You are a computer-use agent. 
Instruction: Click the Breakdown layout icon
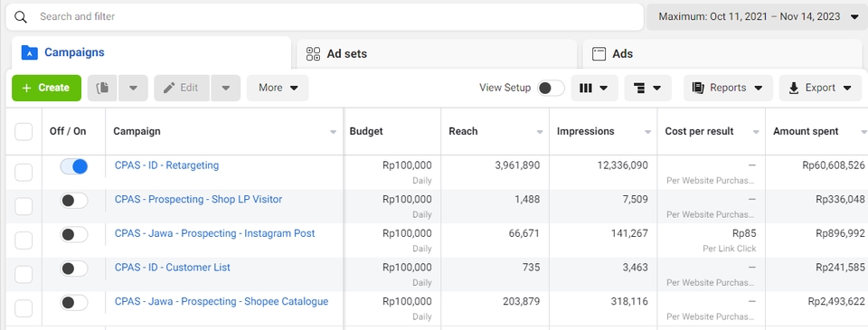click(x=639, y=88)
